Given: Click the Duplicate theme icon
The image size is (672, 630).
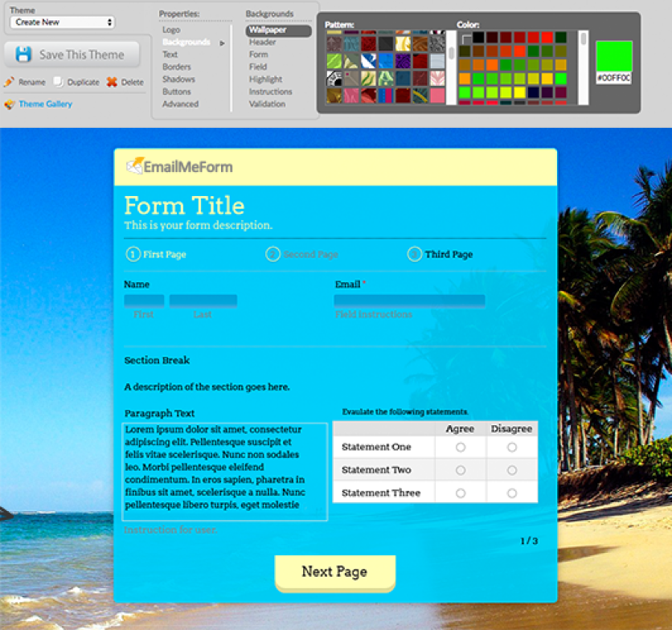Looking at the screenshot, I should [x=59, y=81].
